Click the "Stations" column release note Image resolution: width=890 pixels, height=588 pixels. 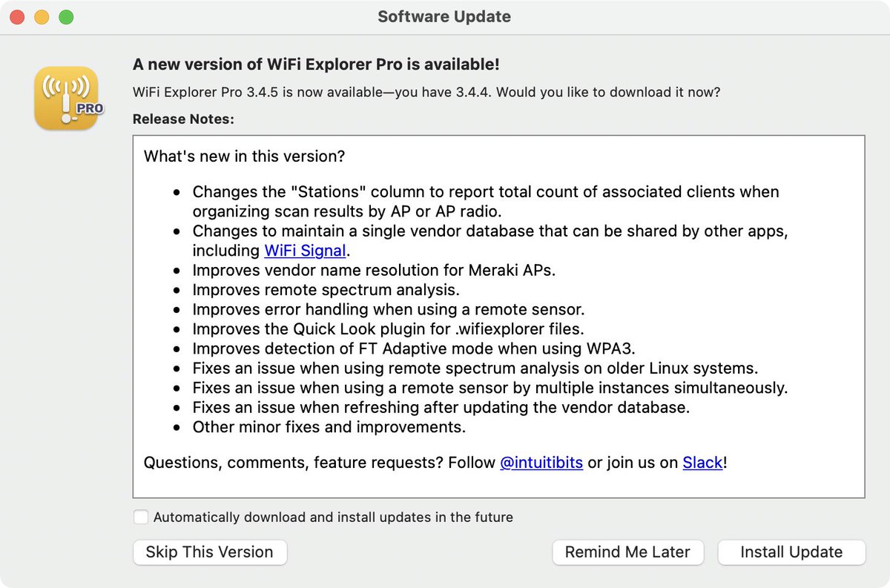(x=486, y=202)
